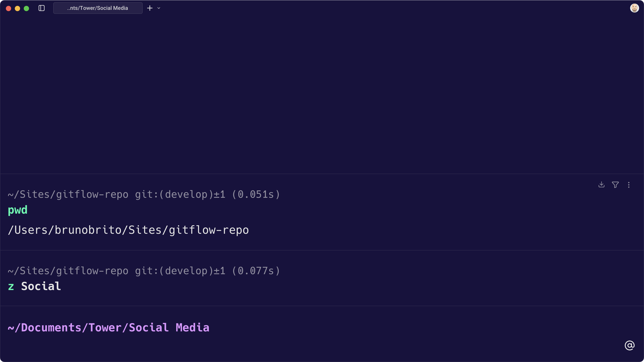Filter the pwd block output
This screenshot has width=644, height=362.
(x=615, y=185)
